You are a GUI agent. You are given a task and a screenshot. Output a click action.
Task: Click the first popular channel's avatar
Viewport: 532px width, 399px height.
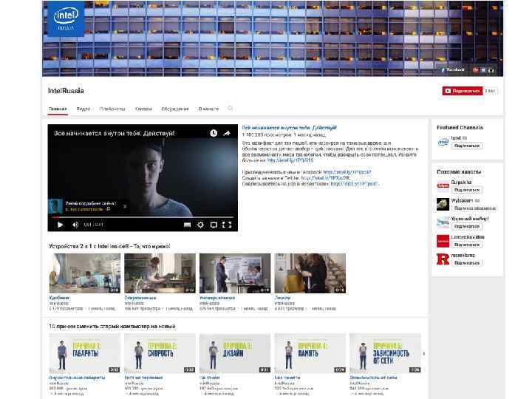[443, 186]
